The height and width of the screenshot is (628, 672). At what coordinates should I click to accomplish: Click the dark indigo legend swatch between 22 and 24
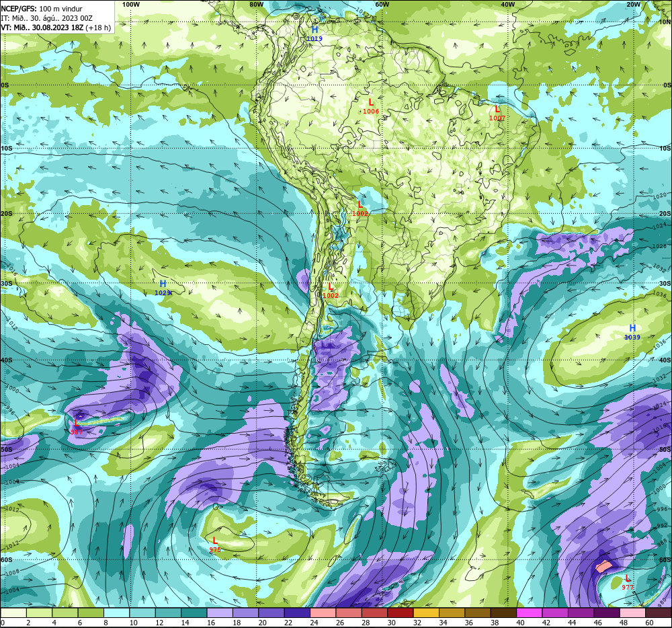click(x=297, y=613)
